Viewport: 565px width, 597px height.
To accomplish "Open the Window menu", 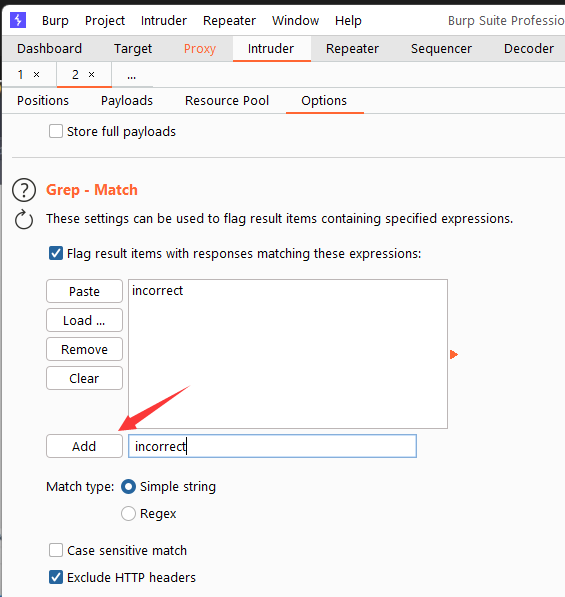I will (295, 21).
